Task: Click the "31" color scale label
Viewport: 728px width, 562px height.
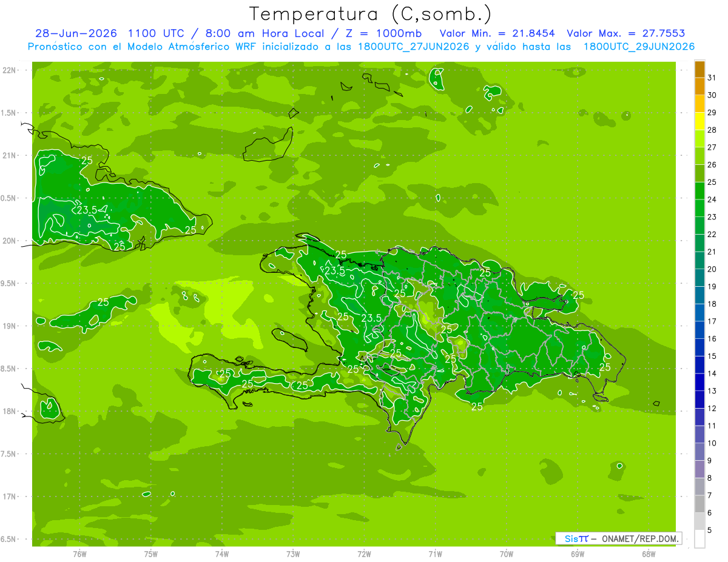Action: pos(712,78)
